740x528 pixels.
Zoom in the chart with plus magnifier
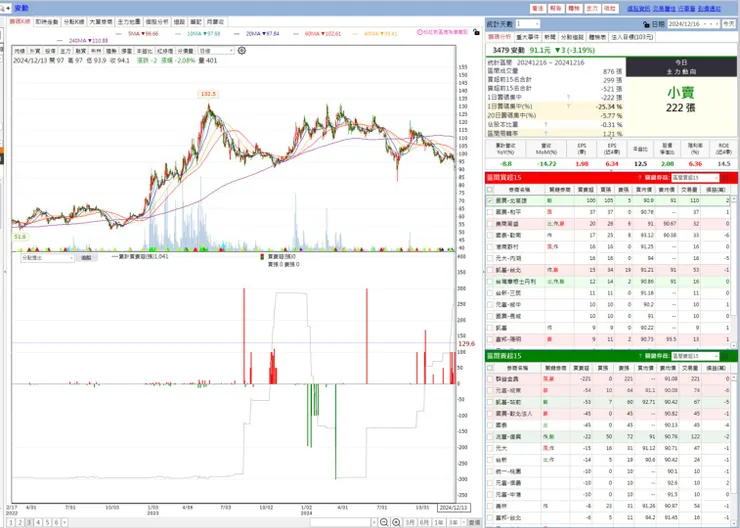click(x=396, y=522)
